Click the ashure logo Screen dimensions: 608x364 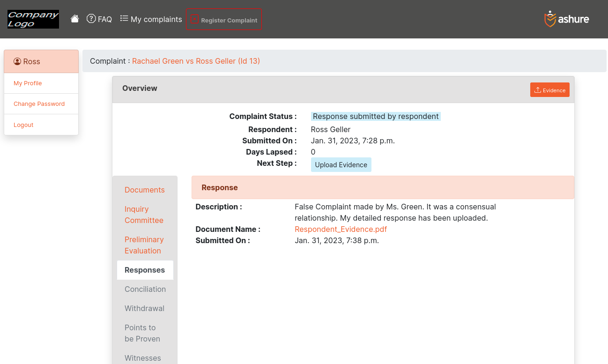(566, 19)
